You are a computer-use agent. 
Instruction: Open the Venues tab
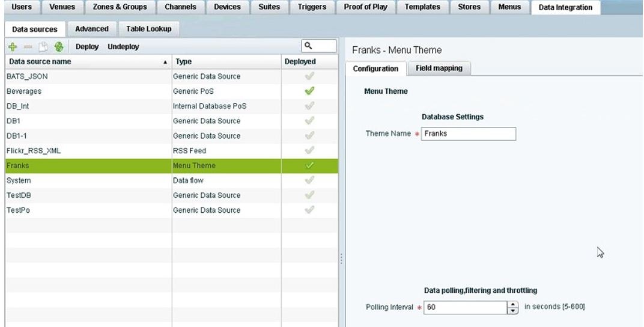[62, 7]
